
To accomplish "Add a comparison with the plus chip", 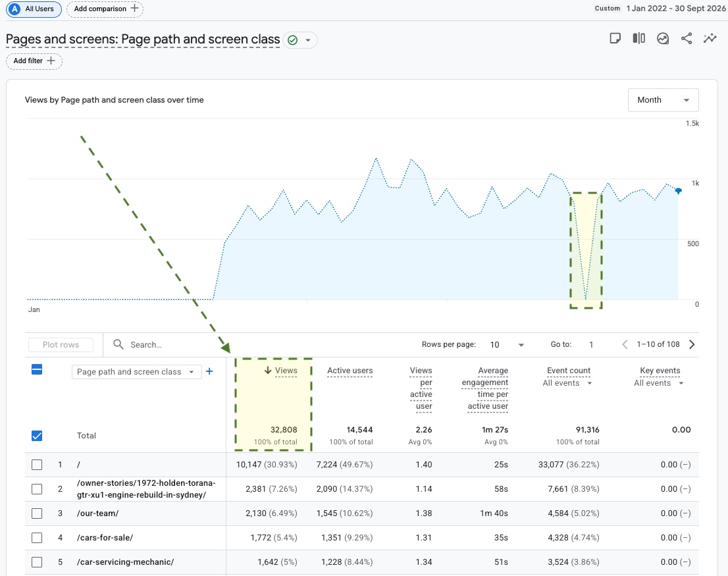I will (x=105, y=9).
